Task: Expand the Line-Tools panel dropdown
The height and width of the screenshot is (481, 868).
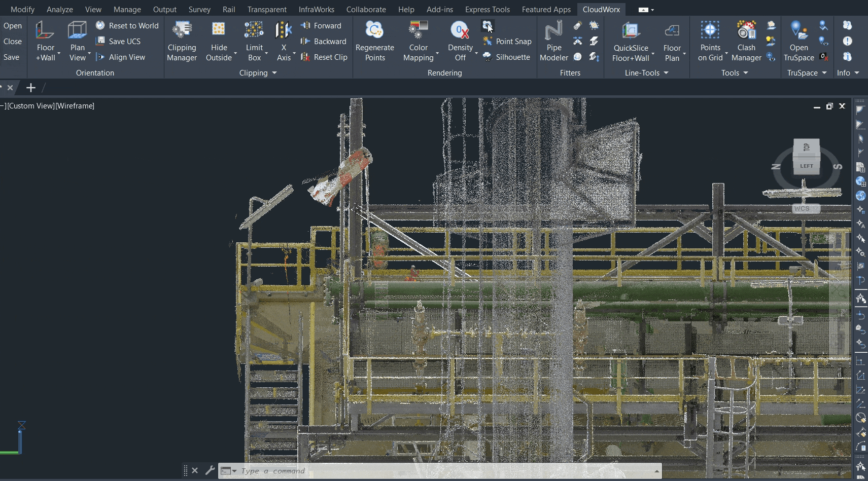Action: (x=666, y=73)
